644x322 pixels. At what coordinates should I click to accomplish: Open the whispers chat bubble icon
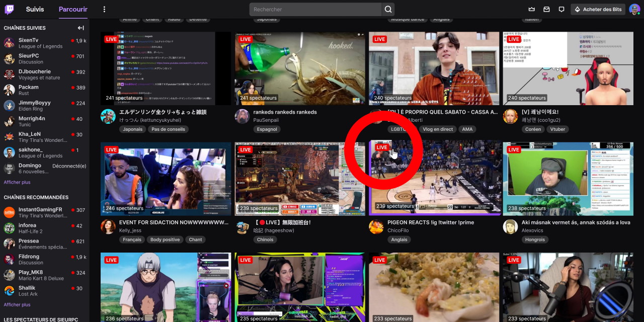(561, 9)
